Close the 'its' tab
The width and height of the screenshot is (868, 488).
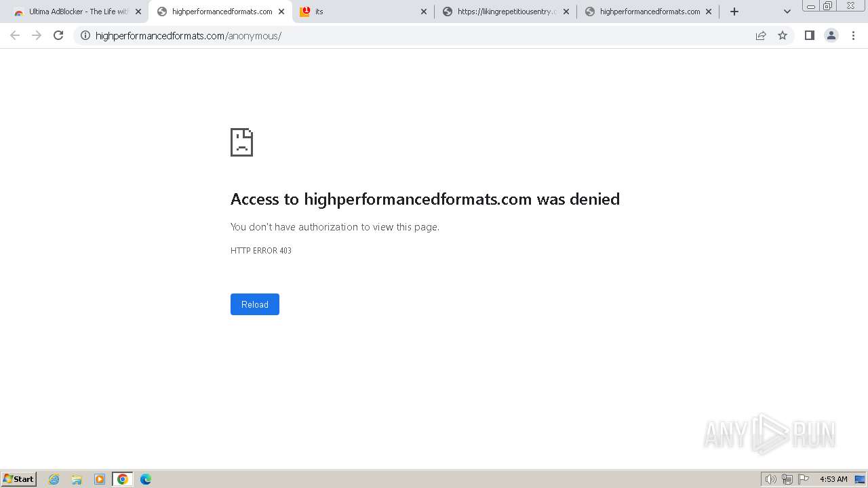click(x=424, y=12)
